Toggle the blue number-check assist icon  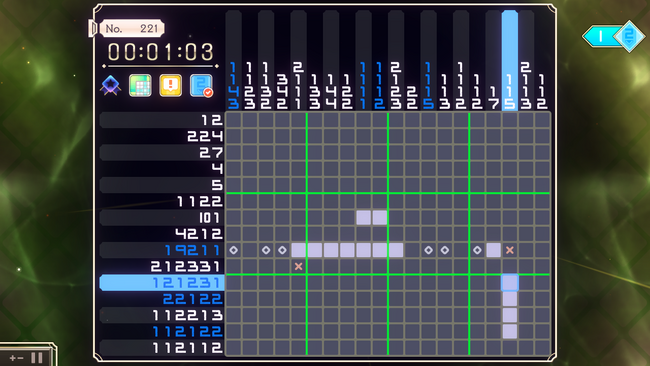(x=201, y=86)
